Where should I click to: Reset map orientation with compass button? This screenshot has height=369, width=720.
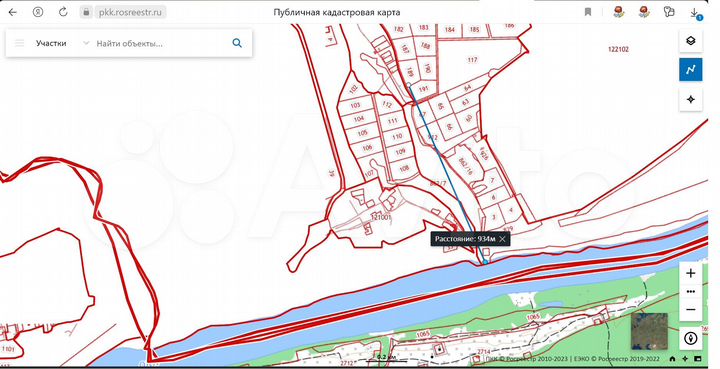pyautogui.click(x=691, y=339)
